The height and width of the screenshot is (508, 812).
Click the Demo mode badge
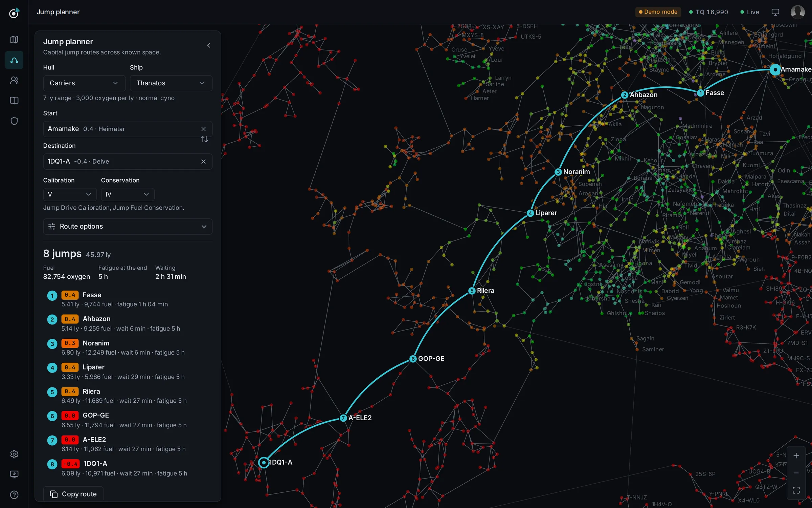(658, 12)
